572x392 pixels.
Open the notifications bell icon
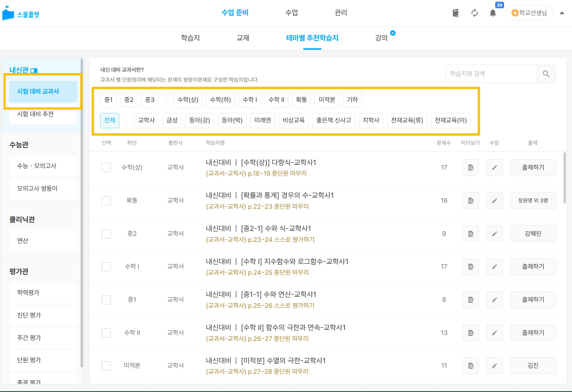coord(493,13)
